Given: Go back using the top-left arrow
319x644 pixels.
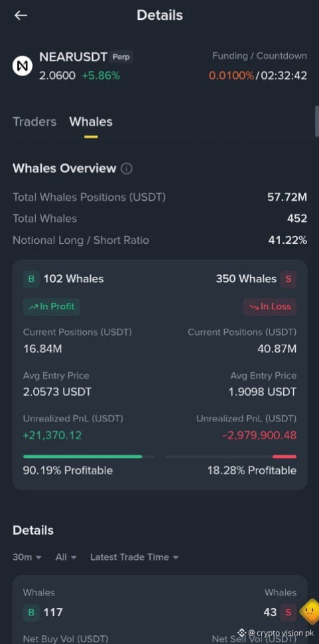Looking at the screenshot, I should (21, 16).
